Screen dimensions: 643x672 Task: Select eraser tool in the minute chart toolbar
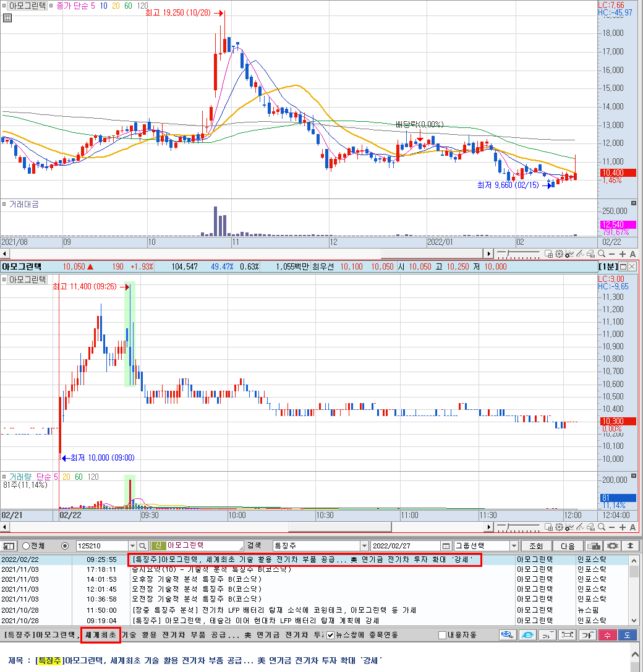click(x=590, y=527)
